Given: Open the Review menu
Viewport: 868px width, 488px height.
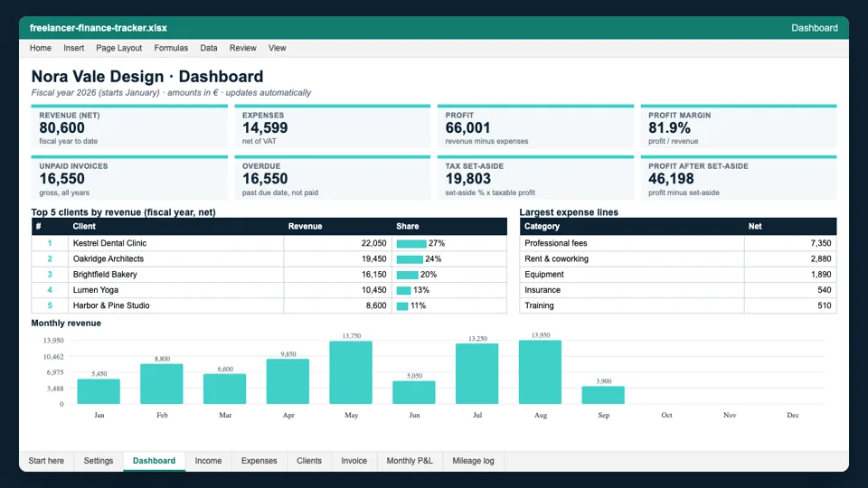Looking at the screenshot, I should click(x=243, y=48).
